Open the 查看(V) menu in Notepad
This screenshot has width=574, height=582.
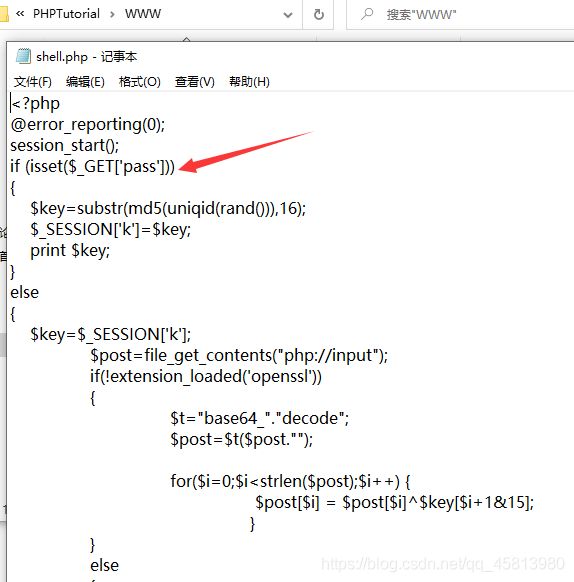coord(195,82)
